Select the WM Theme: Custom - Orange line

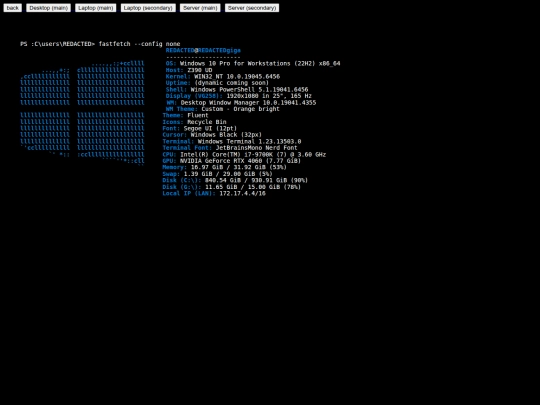(222, 109)
